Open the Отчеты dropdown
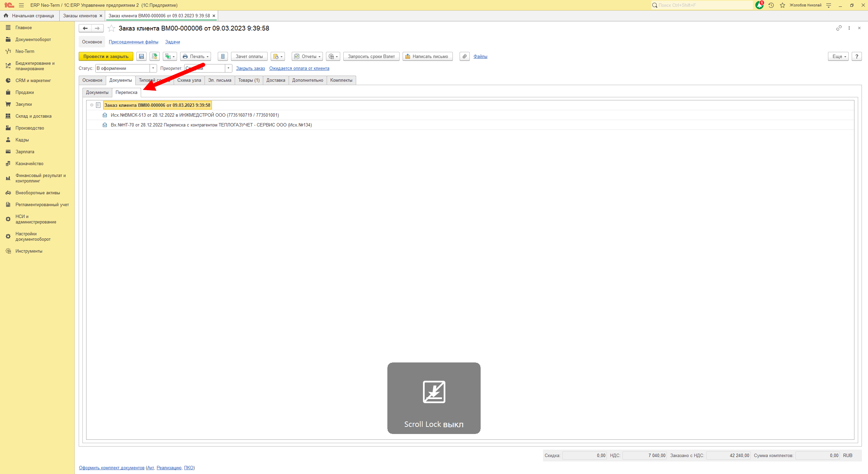 [x=307, y=56]
